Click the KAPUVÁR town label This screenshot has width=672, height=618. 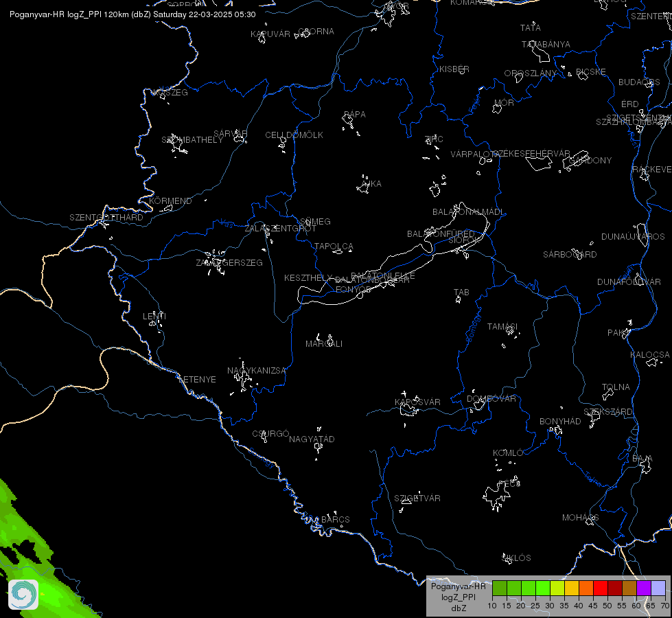[x=270, y=34]
